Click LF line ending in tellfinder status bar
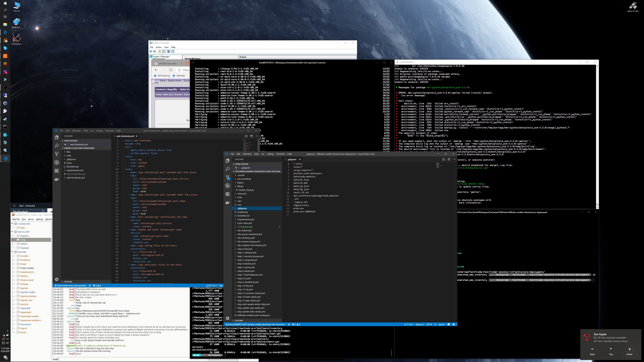644x362 pixels. (435, 324)
